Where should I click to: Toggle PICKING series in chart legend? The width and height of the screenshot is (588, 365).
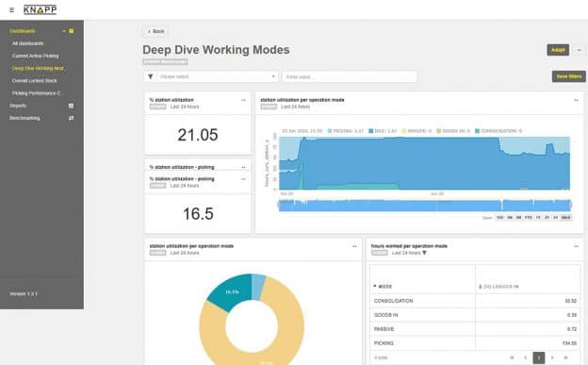coord(346,131)
